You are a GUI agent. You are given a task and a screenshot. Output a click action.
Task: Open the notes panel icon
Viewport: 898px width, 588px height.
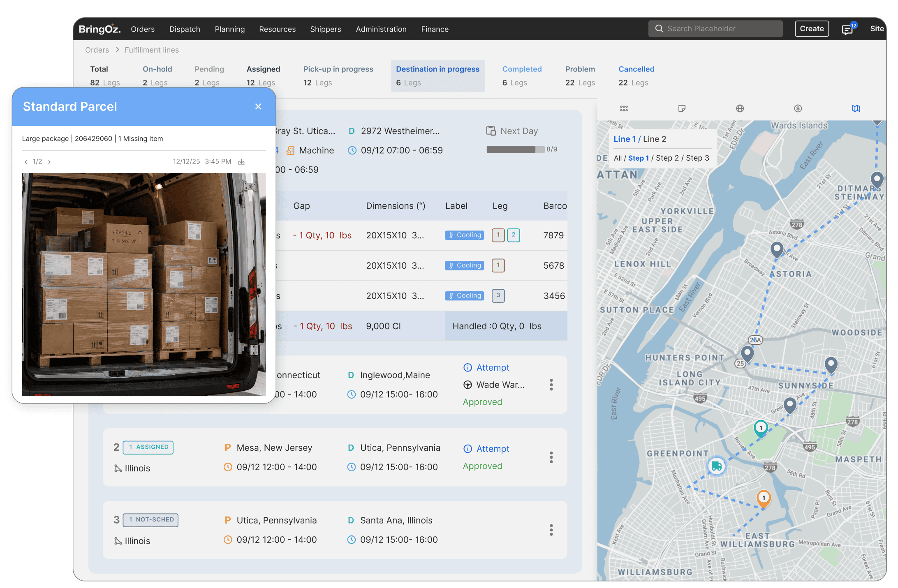click(682, 108)
